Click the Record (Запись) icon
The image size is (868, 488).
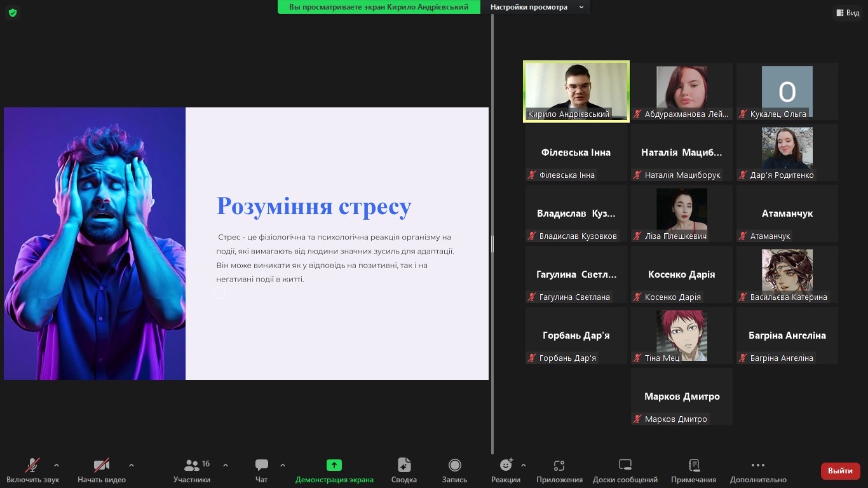coord(454,465)
